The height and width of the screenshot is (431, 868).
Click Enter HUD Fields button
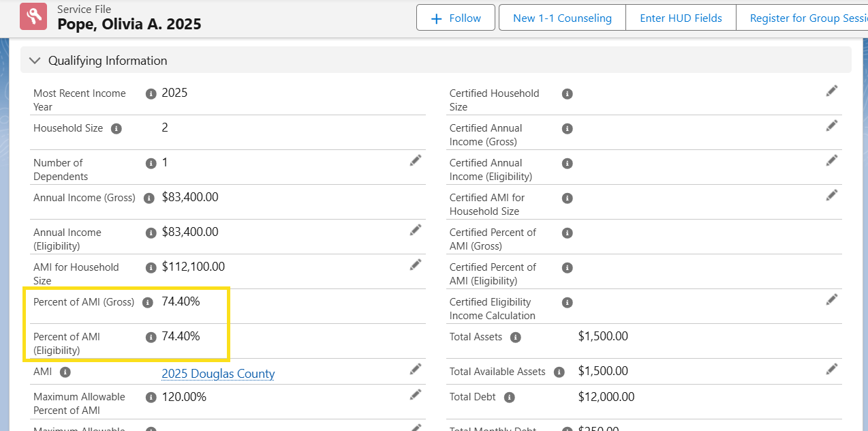pyautogui.click(x=681, y=18)
